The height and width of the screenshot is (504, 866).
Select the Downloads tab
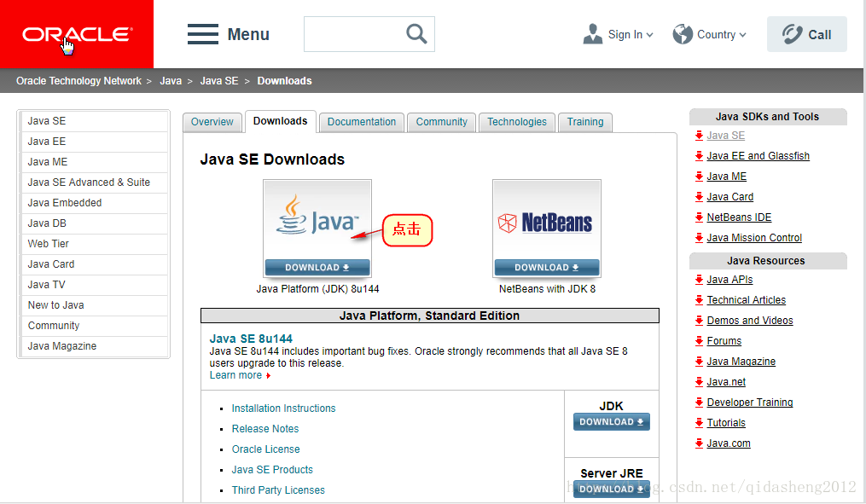coord(280,121)
